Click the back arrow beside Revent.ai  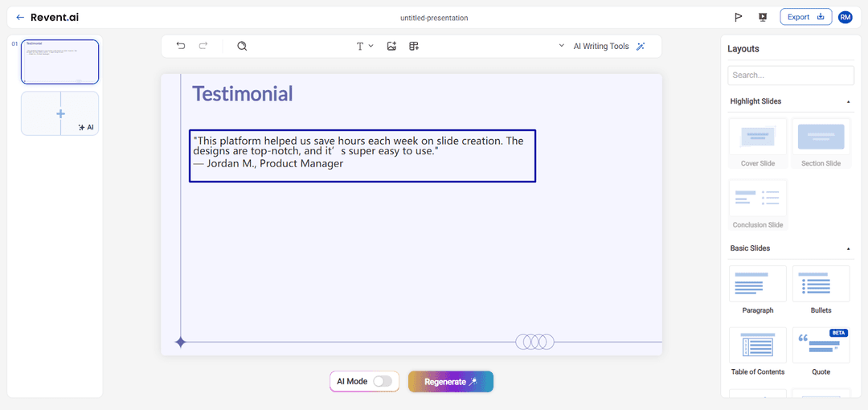tap(20, 17)
